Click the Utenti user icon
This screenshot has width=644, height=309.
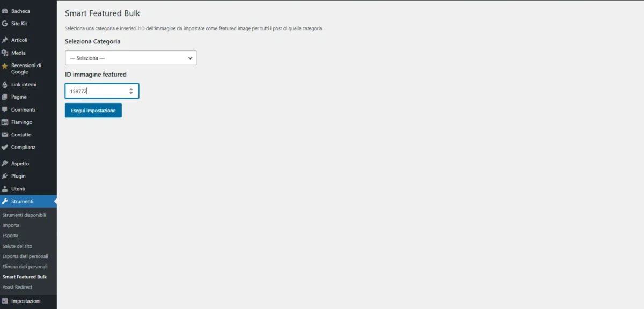5,189
